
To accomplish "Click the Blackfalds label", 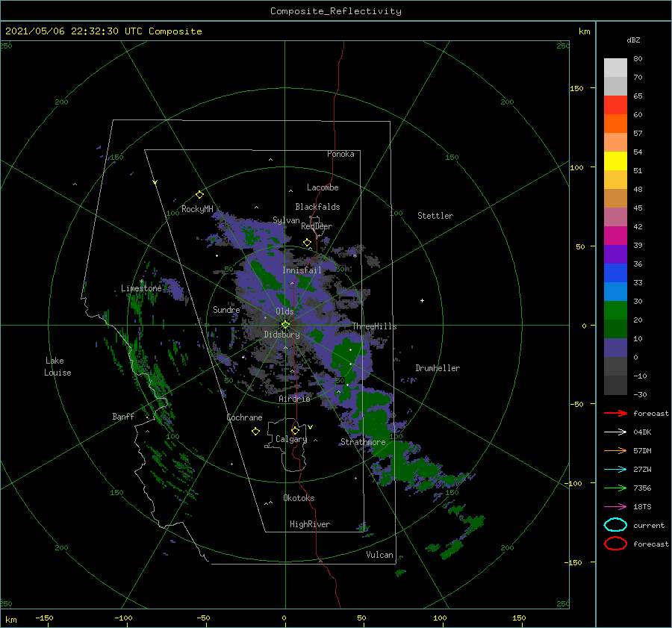I will click(317, 207).
